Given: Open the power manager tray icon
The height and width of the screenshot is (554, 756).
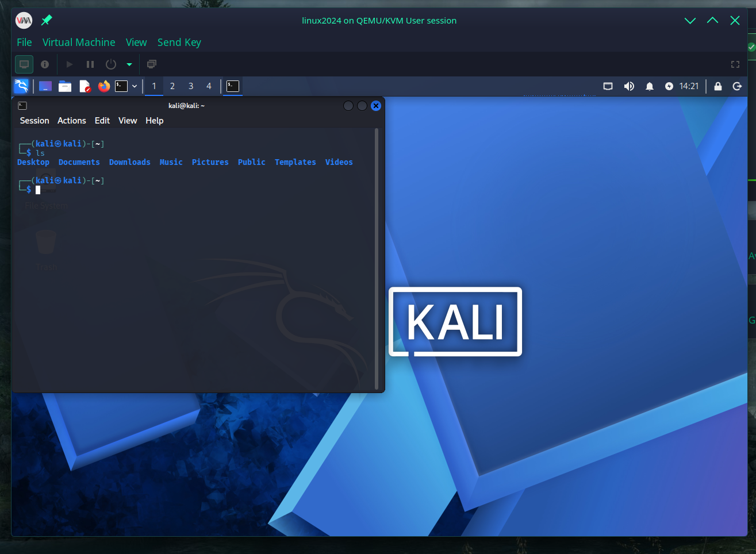Looking at the screenshot, I should (669, 86).
